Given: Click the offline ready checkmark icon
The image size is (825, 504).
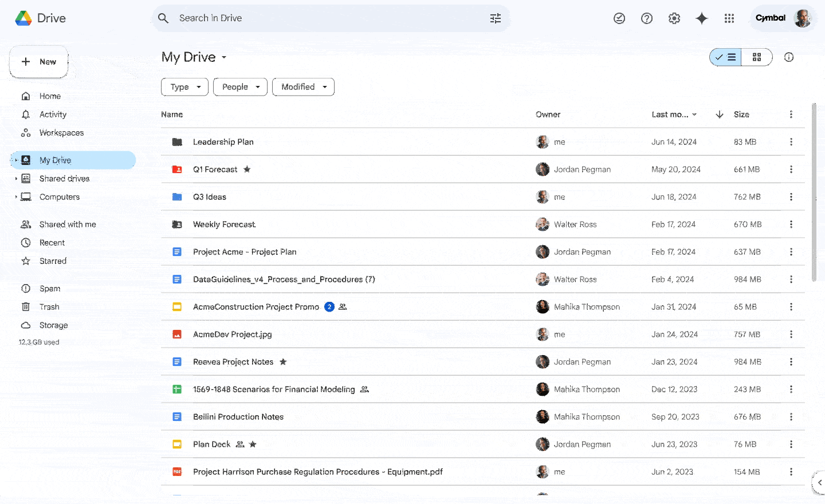Looking at the screenshot, I should click(619, 18).
